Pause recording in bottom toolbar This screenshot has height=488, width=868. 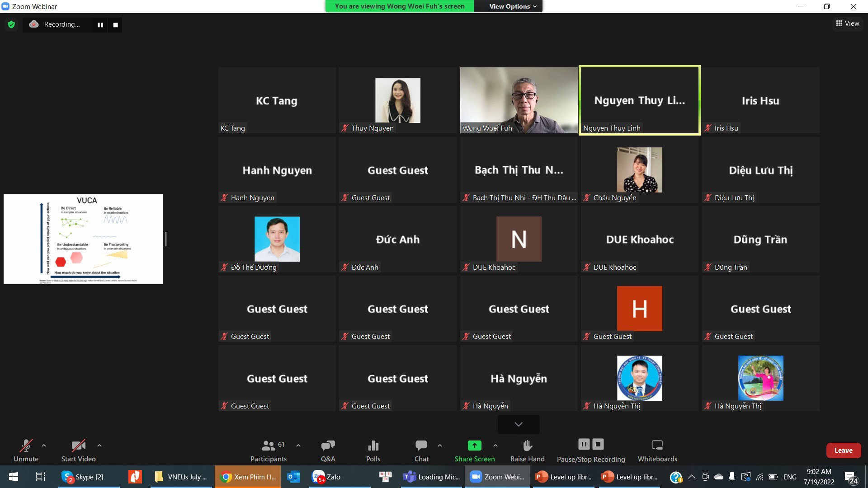[x=584, y=444]
